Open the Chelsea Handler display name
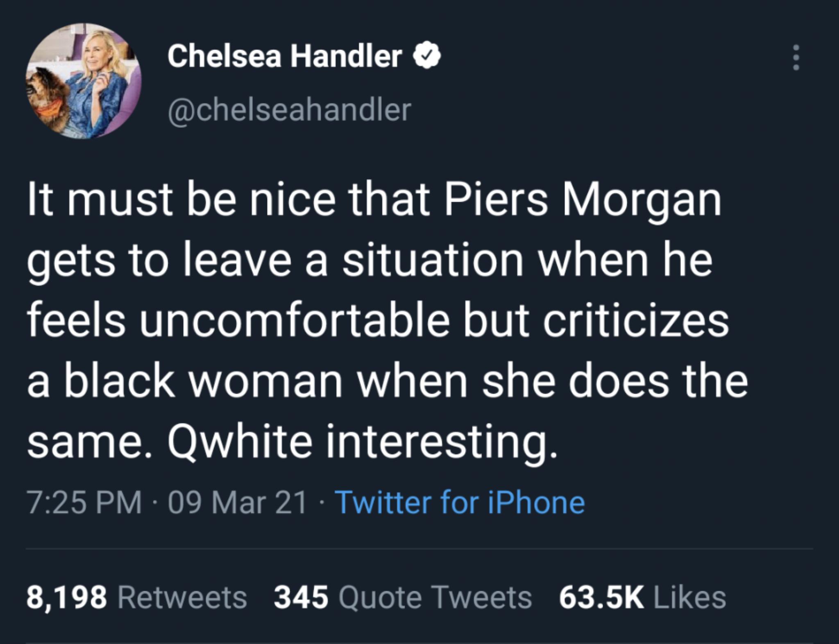 (x=284, y=57)
